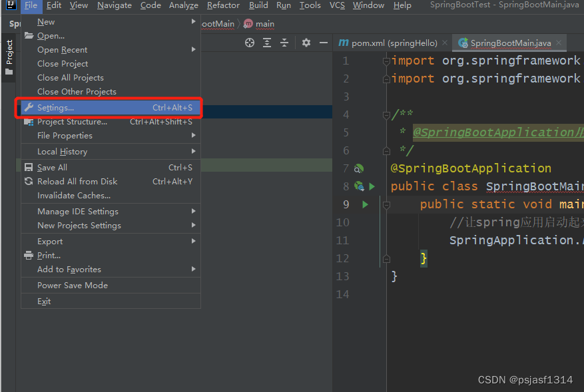Click the green Run arrow on line 8
The image size is (584, 392).
372,186
